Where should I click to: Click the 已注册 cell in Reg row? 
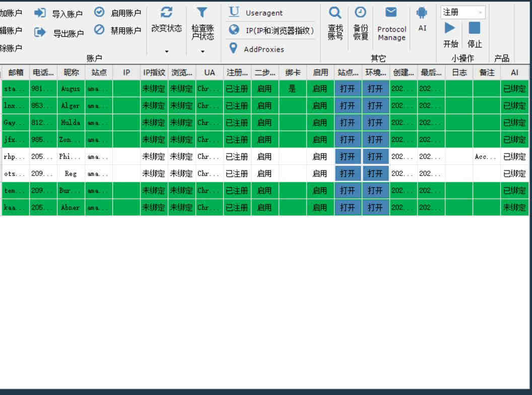[237, 174]
